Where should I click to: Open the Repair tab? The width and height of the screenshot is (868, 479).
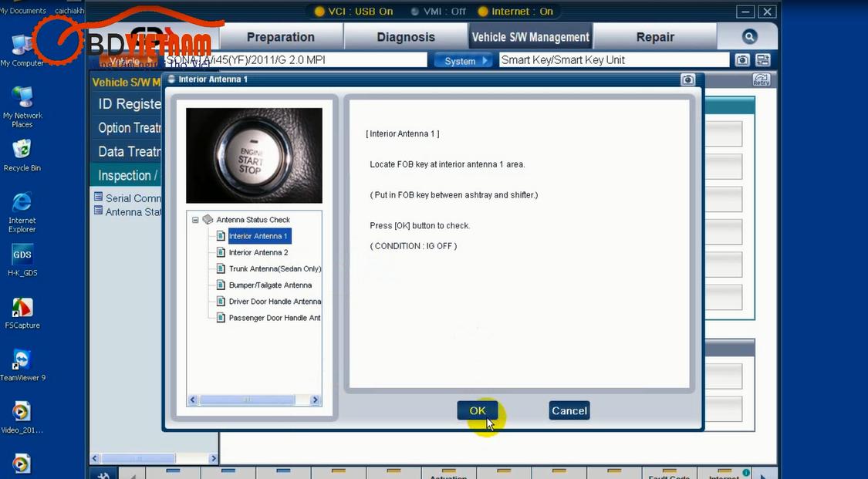click(655, 37)
